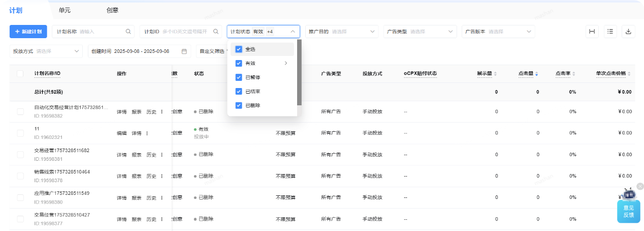Open the 广告类型 dropdown

(x=420, y=32)
